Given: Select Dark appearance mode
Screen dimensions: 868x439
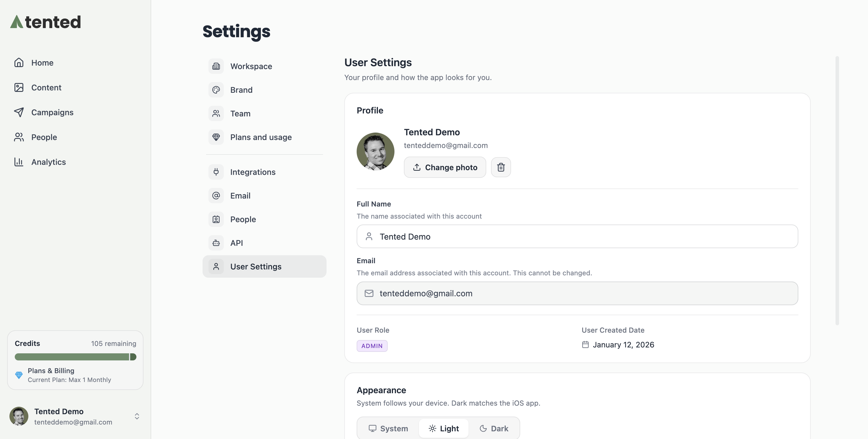Looking at the screenshot, I should (x=494, y=429).
